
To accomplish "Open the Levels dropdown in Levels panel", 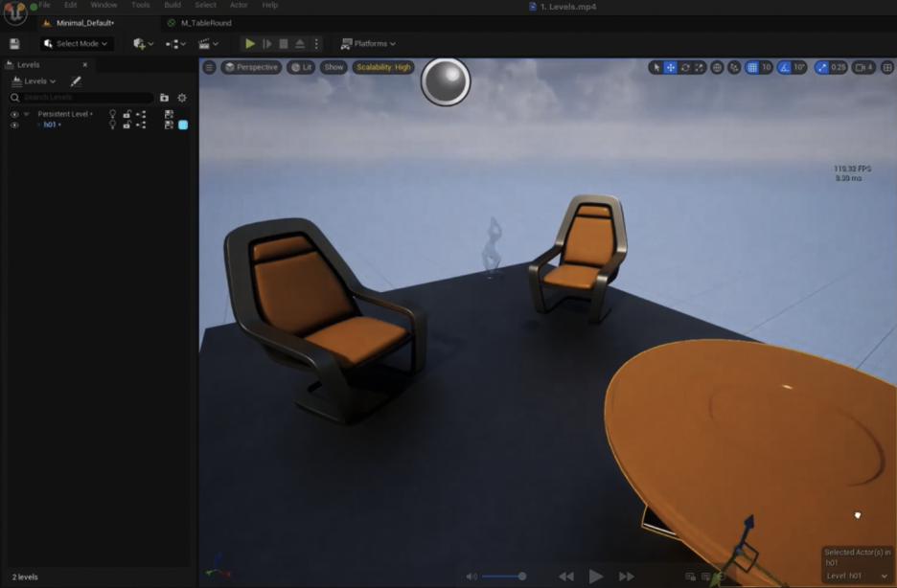I will point(34,81).
